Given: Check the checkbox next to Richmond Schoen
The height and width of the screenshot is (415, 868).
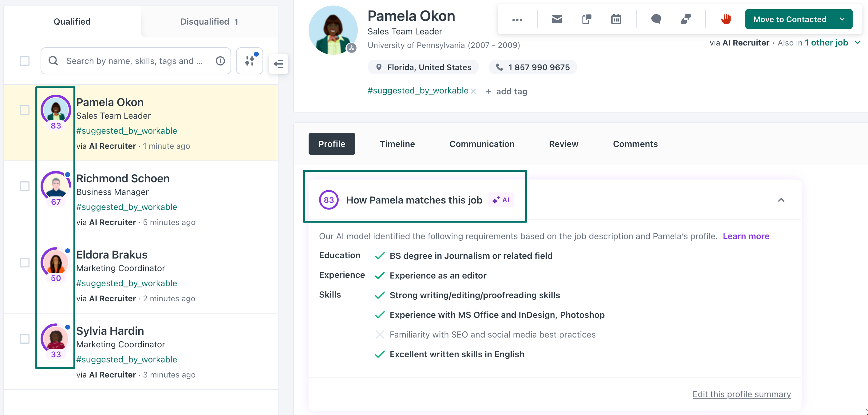Looking at the screenshot, I should click(x=24, y=186).
